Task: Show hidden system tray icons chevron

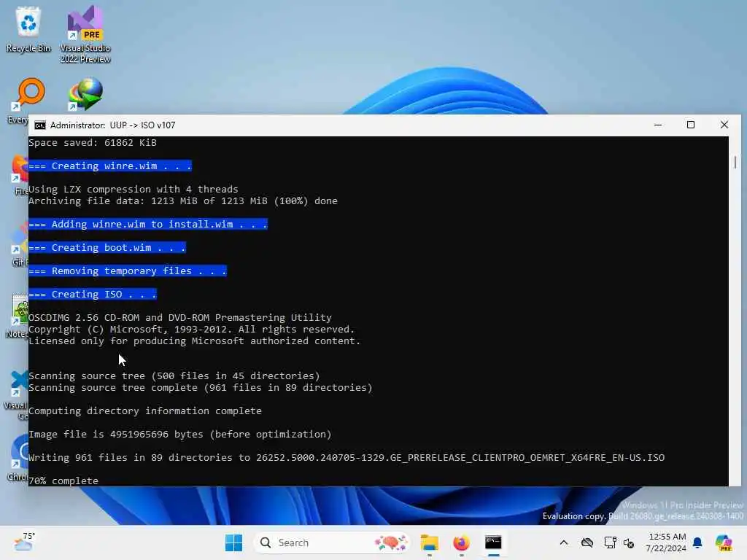Action: 564,542
